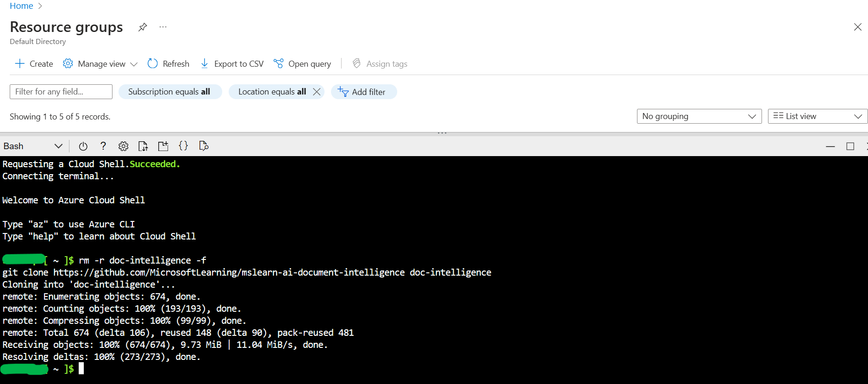Open Cloud Shell help question mark
The image size is (868, 384).
click(x=103, y=146)
